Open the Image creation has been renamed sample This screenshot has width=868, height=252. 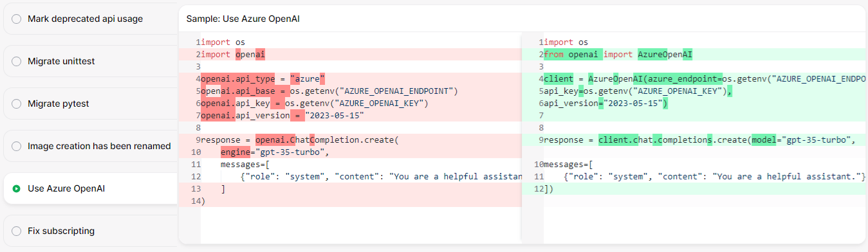coord(91,147)
